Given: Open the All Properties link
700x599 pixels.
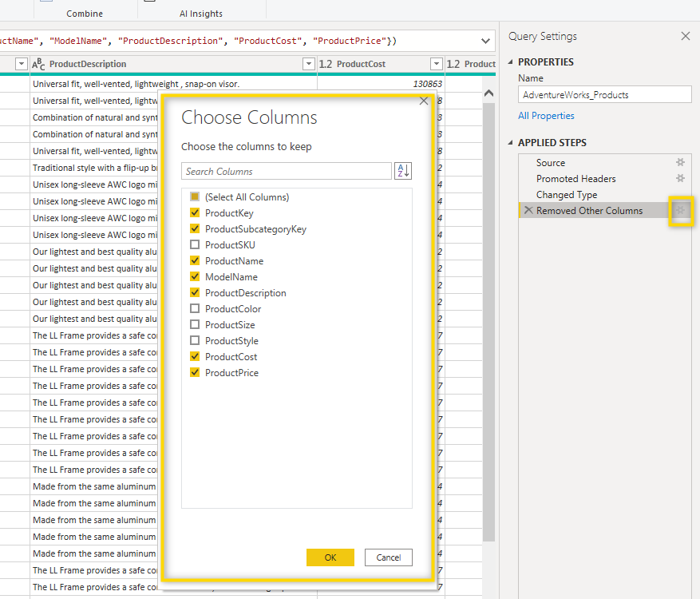Looking at the screenshot, I should (x=546, y=116).
